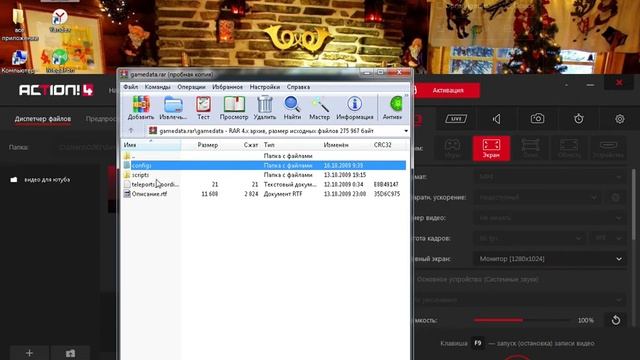
Task: Open the Команды menu
Action: [x=158, y=87]
